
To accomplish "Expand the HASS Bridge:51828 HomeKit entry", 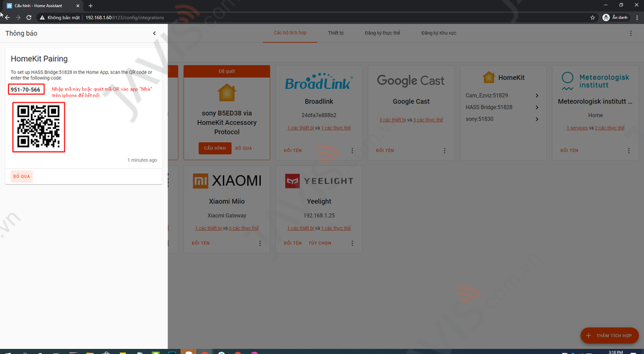I will 503,107.
